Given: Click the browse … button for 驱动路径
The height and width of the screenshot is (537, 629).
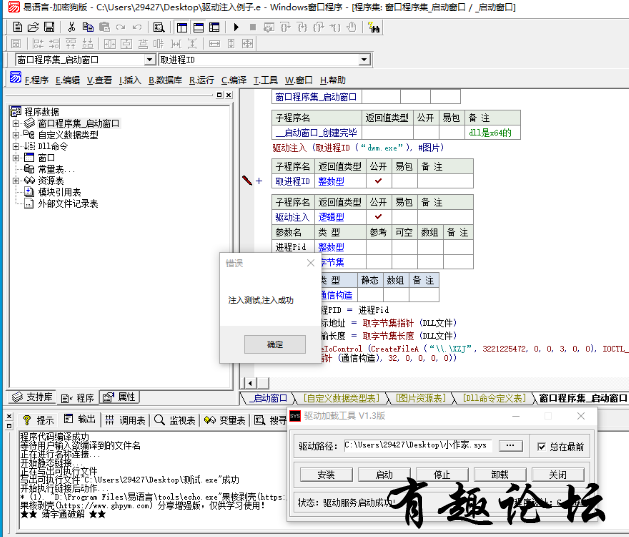Looking at the screenshot, I should click(510, 446).
